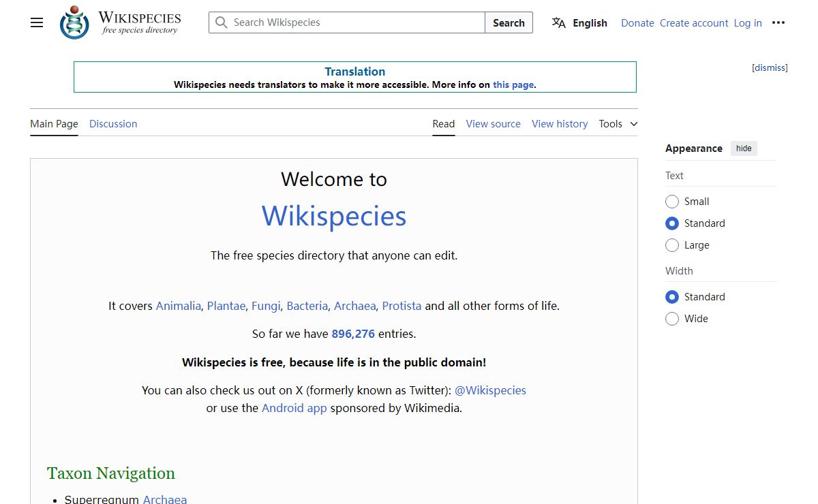
Task: Dismiss the translation notice
Action: (x=770, y=67)
